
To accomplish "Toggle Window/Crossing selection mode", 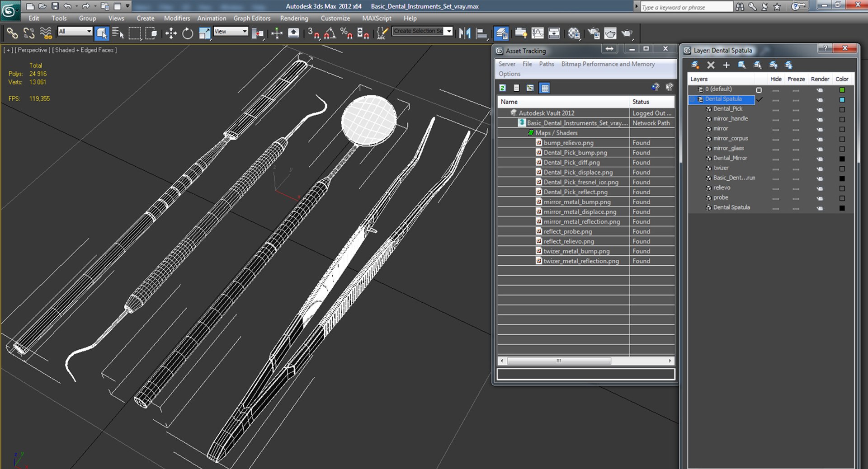I will pos(151,33).
